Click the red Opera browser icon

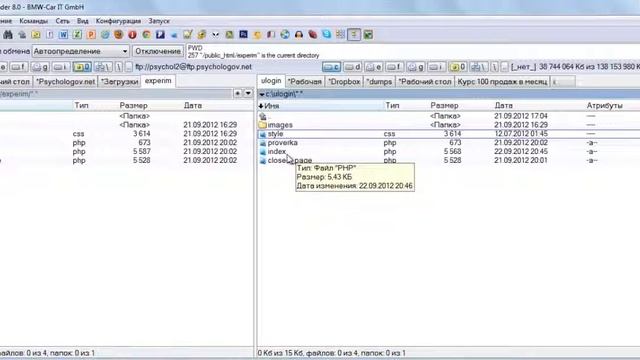(132, 35)
